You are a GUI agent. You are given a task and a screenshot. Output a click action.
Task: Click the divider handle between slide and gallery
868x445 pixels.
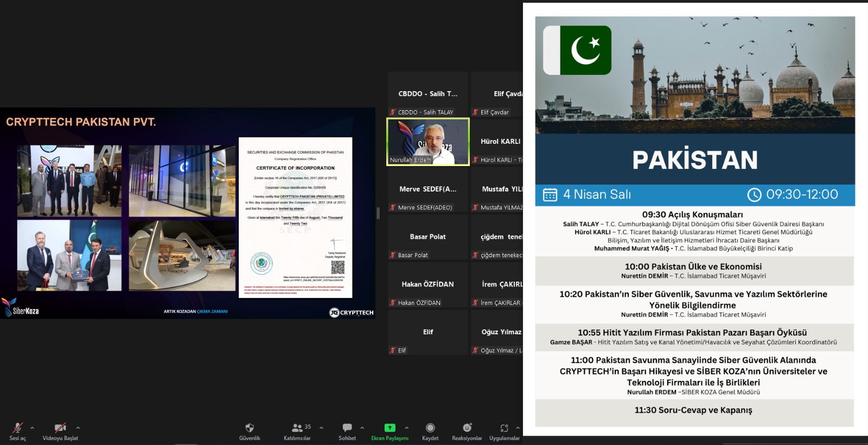click(x=378, y=213)
